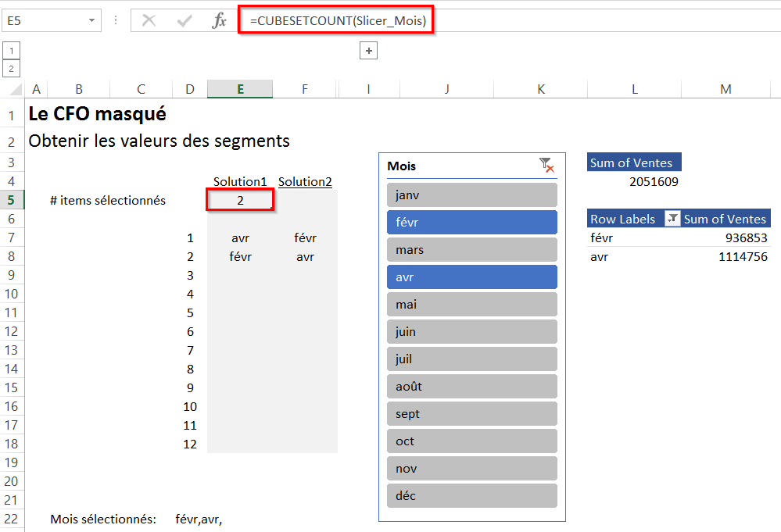Screen dimensions: 781x532
Task: Click the 'Le CFO masqué' title cell
Action: pyautogui.click(x=97, y=114)
